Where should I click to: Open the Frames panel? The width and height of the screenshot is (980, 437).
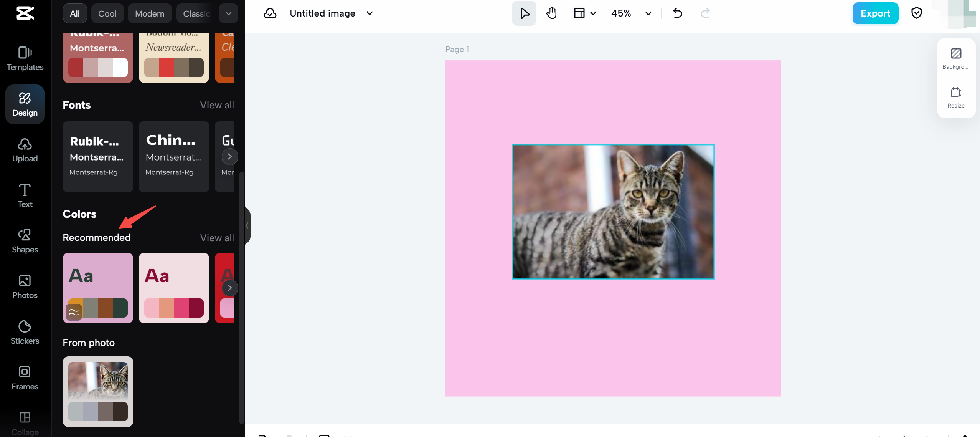(25, 378)
